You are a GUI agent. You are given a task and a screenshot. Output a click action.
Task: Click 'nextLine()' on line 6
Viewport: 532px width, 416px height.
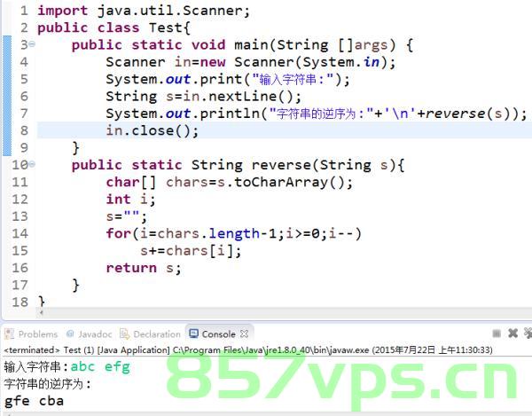tap(251, 97)
